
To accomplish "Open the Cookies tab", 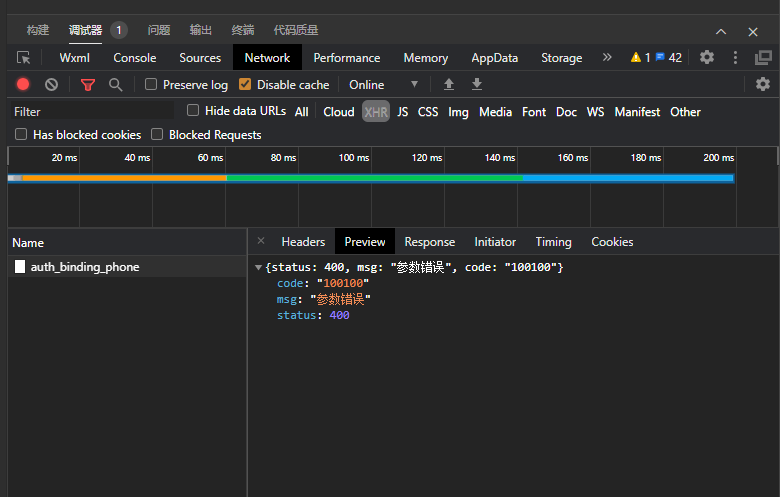I will (612, 242).
